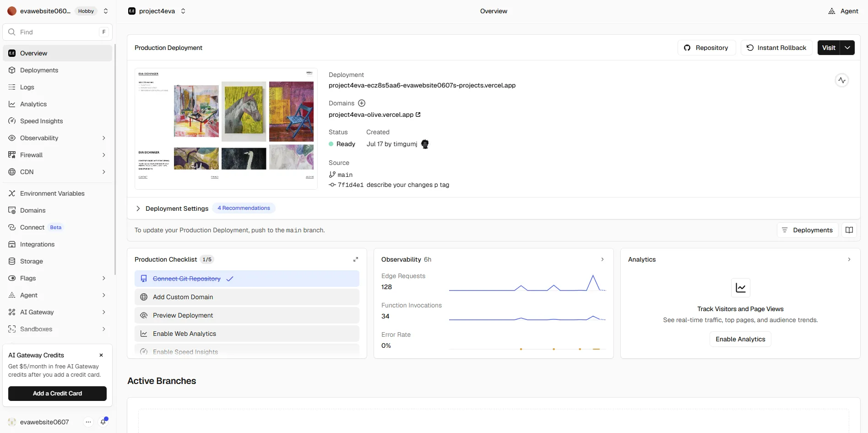Click the Function Invocations chart

tap(527, 317)
